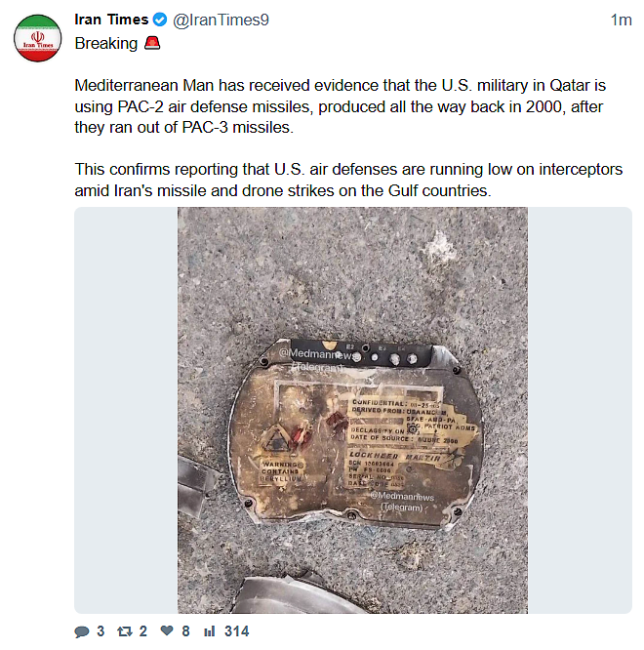Click the blue verified checkmark badge
Image resolution: width=644 pixels, height=650 pixels.
pyautogui.click(x=160, y=20)
